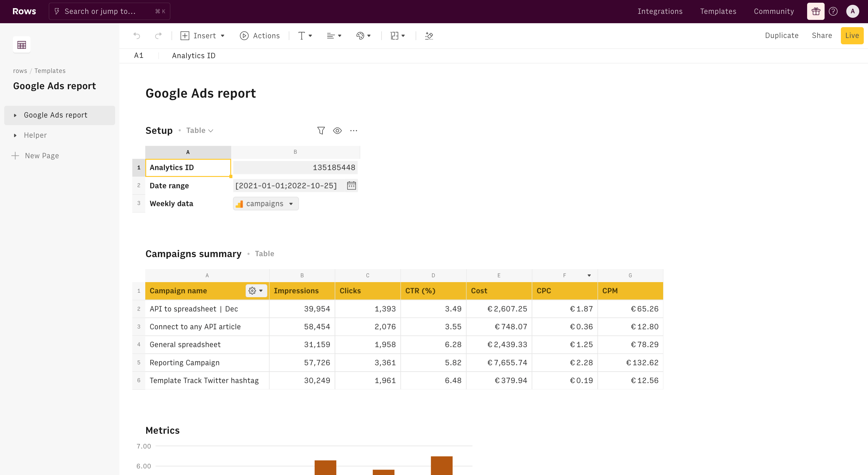The width and height of the screenshot is (868, 475).
Task: Open the Campaign name column settings dropdown
Action: (256, 291)
